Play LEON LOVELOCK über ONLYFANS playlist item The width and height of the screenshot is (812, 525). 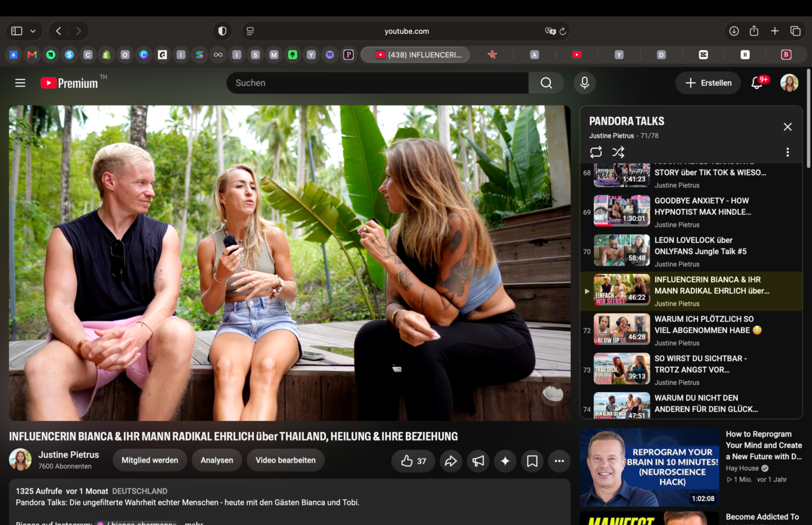691,252
